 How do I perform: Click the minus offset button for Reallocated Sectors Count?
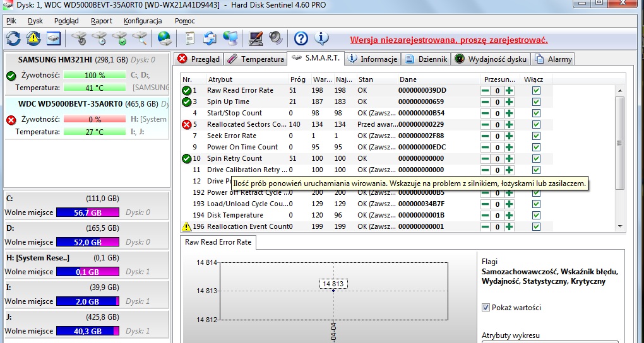486,125
